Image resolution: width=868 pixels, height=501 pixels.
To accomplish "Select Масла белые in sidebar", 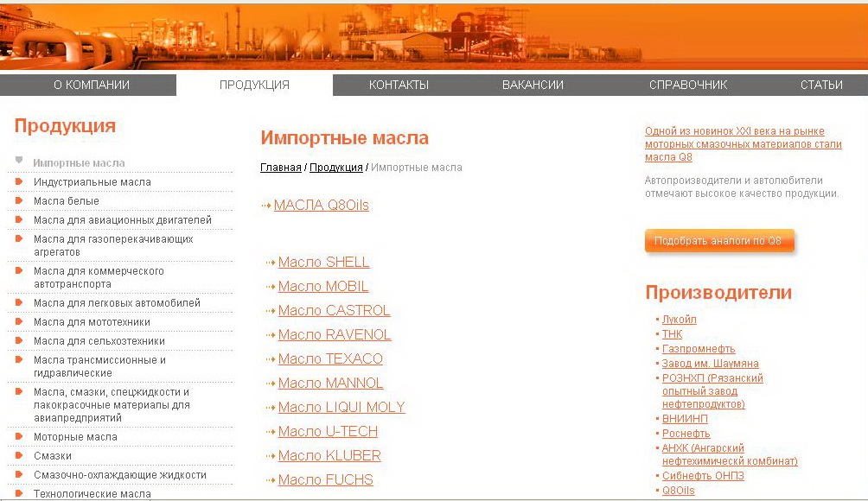I will (x=67, y=200).
